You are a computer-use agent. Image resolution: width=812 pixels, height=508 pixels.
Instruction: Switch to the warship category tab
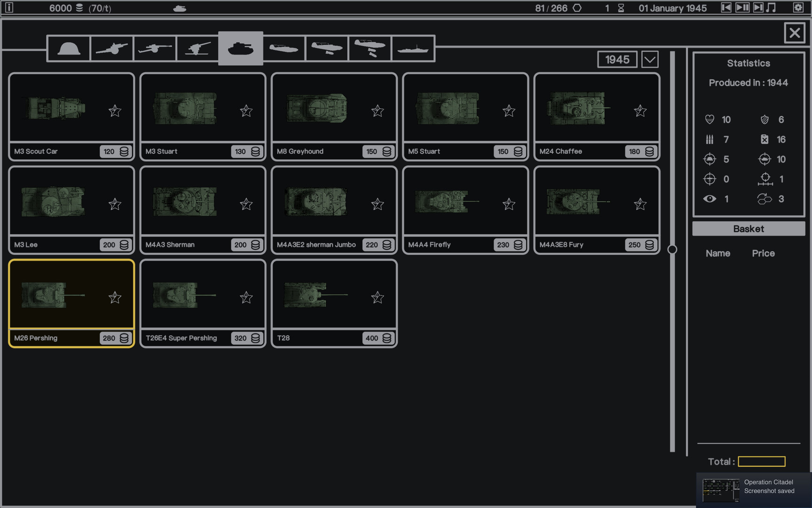[x=413, y=48]
